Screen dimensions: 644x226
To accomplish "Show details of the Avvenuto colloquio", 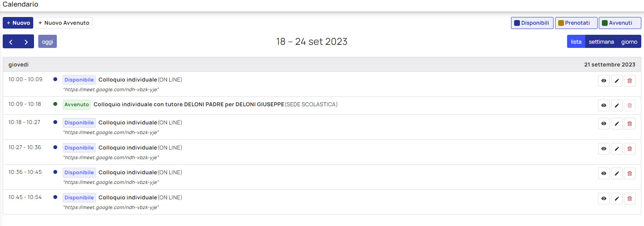I will coord(603,105).
